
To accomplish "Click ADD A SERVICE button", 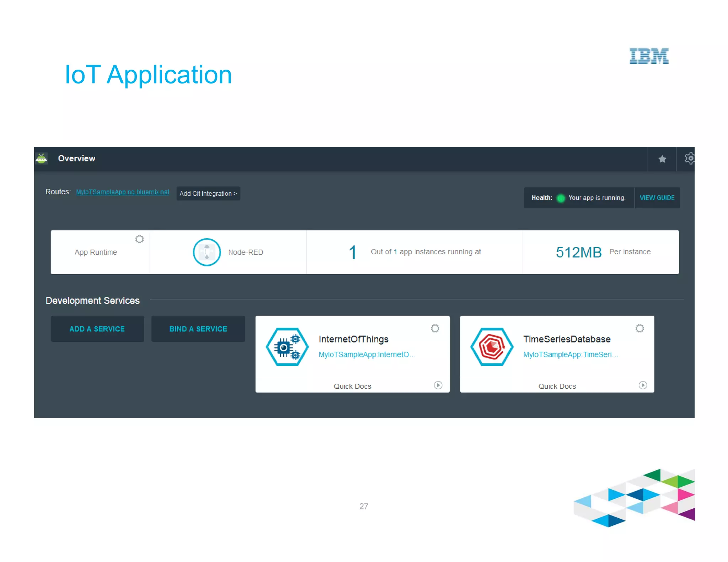I will (x=97, y=329).
